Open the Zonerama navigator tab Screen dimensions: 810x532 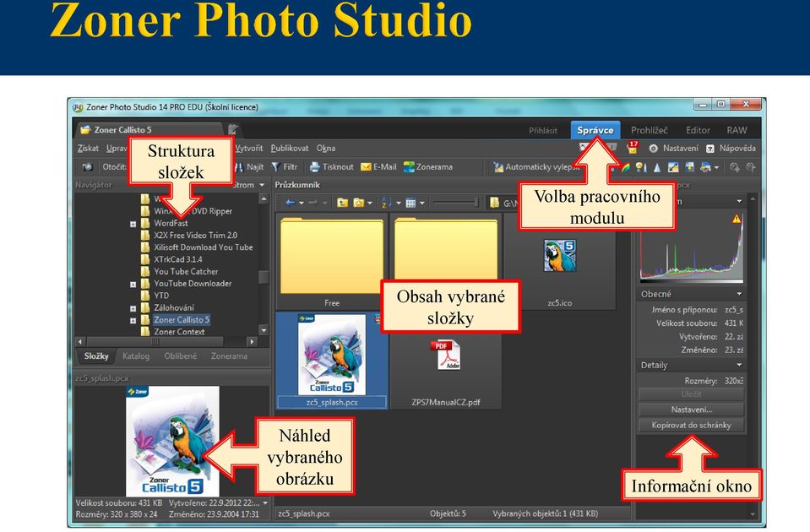pyautogui.click(x=229, y=356)
